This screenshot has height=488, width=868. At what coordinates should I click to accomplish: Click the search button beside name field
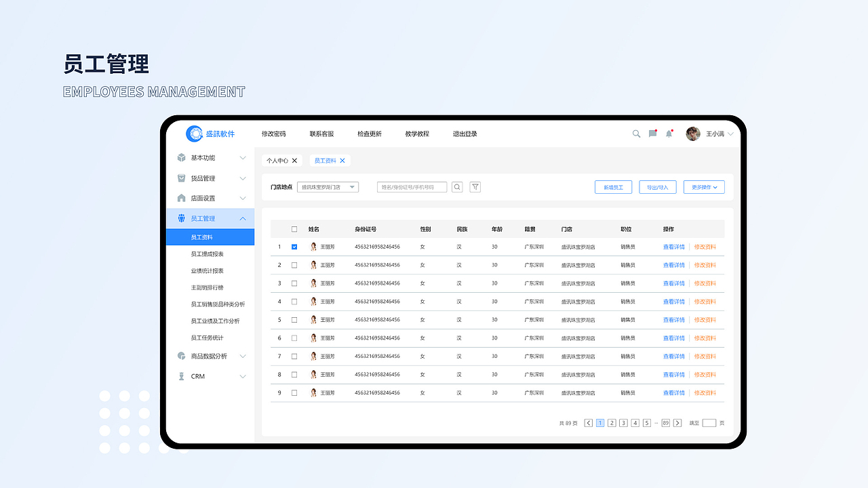click(x=457, y=187)
